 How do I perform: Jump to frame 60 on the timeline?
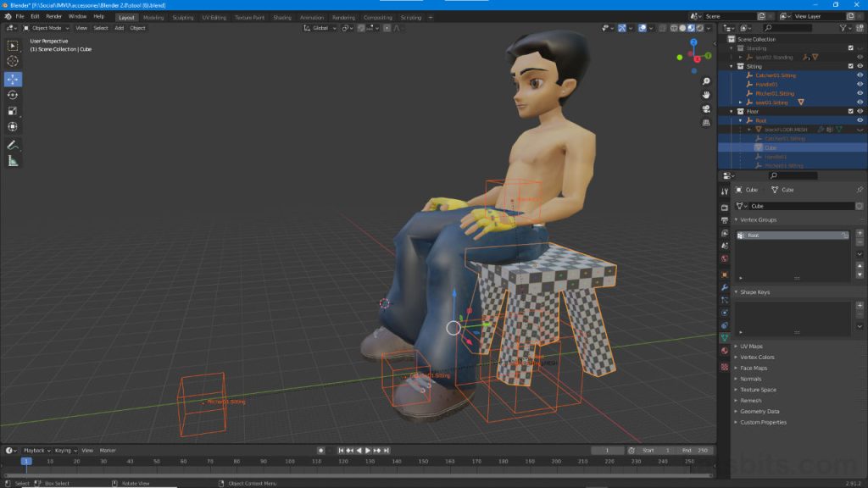tap(181, 463)
